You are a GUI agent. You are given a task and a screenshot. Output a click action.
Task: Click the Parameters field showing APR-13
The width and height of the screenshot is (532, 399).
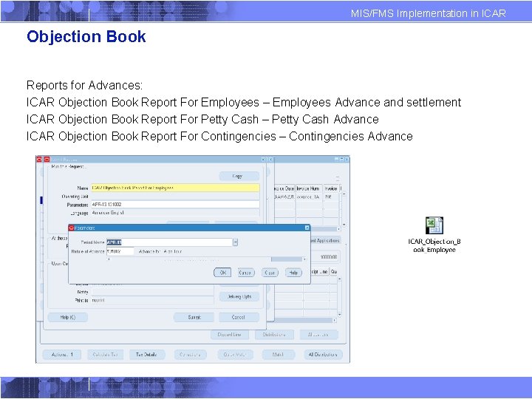175,204
